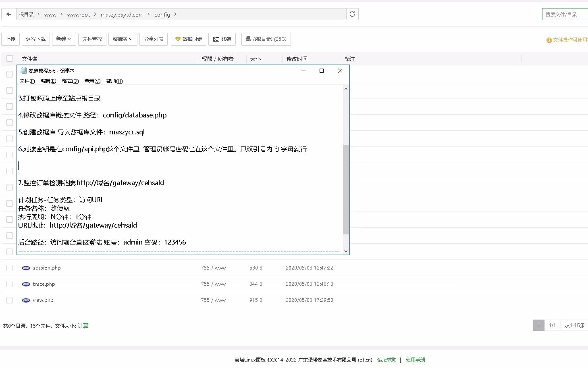Click the Notepad scroll-down arrow
This screenshot has width=588, height=368.
346,251
